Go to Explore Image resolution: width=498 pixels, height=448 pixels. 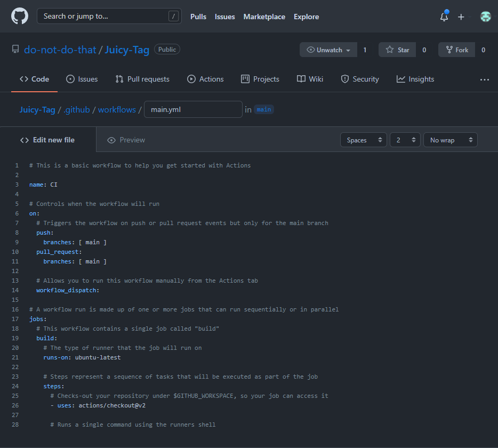coord(306,17)
